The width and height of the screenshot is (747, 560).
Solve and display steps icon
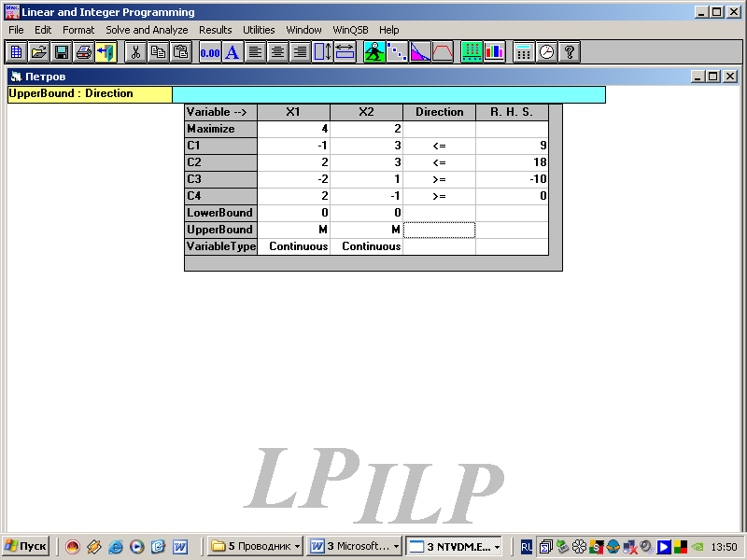(397, 52)
